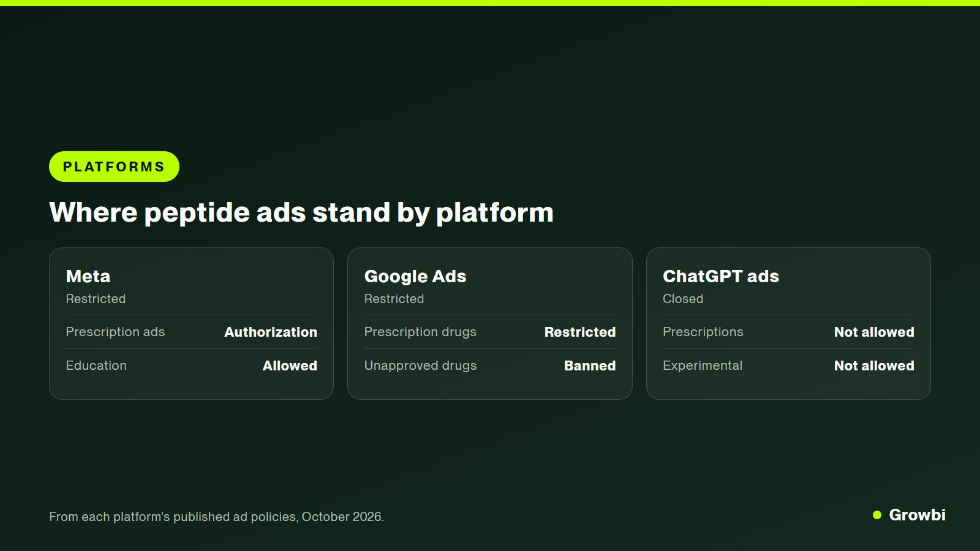Image resolution: width=980 pixels, height=551 pixels.
Task: Select the heading 'Where peptide ads stand by platform'
Action: 301,213
